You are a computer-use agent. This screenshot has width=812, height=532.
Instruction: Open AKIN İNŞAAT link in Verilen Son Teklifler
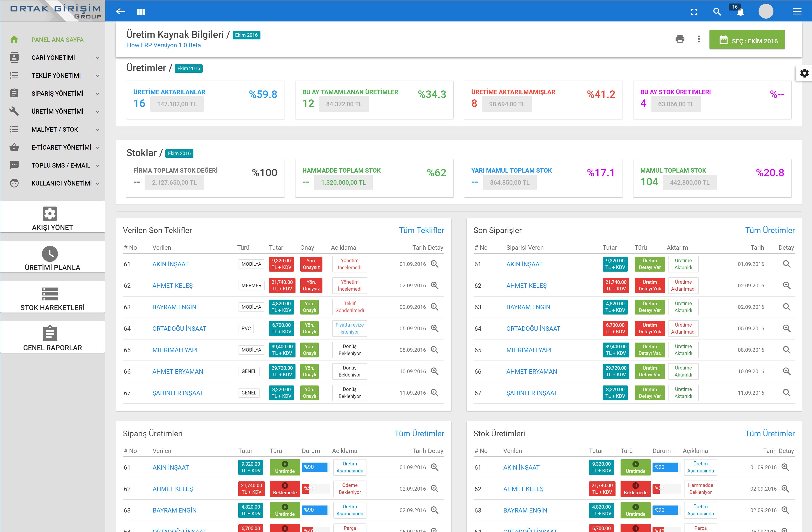(170, 264)
